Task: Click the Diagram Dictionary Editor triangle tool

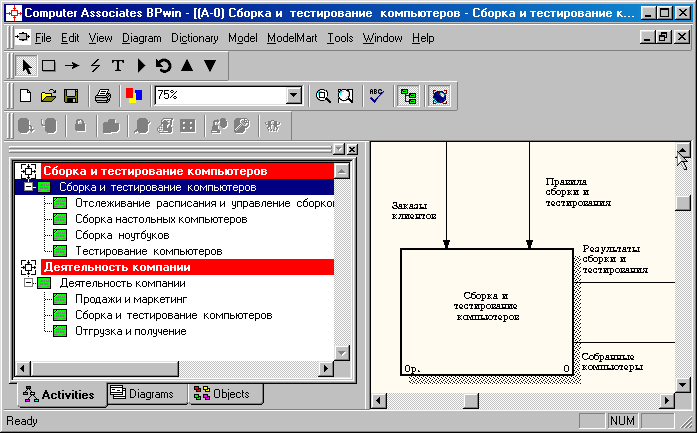Action: pos(141,66)
